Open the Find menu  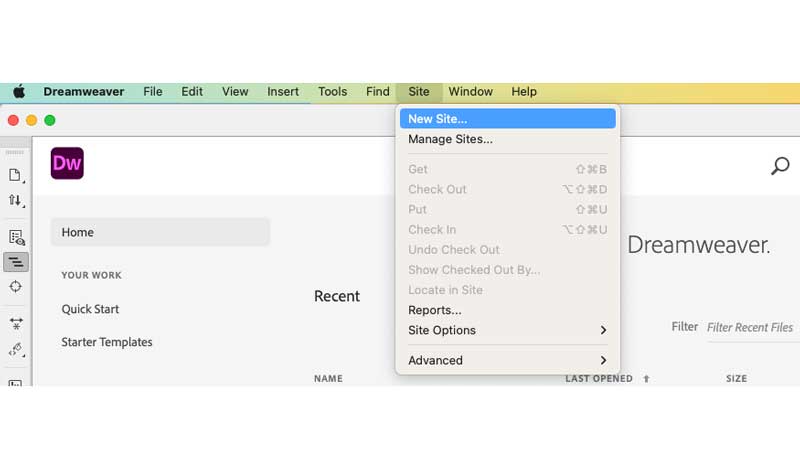(x=378, y=92)
